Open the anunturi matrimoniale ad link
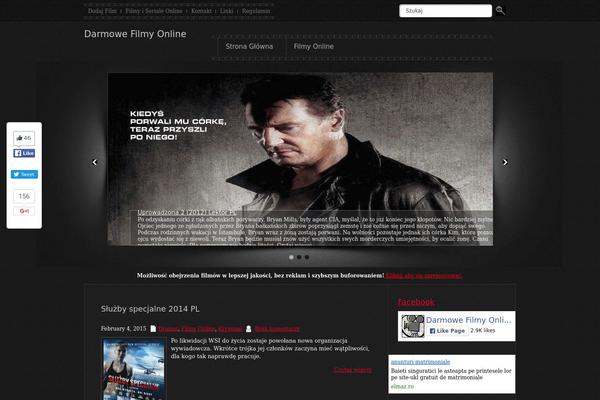600x400 pixels. (x=420, y=362)
